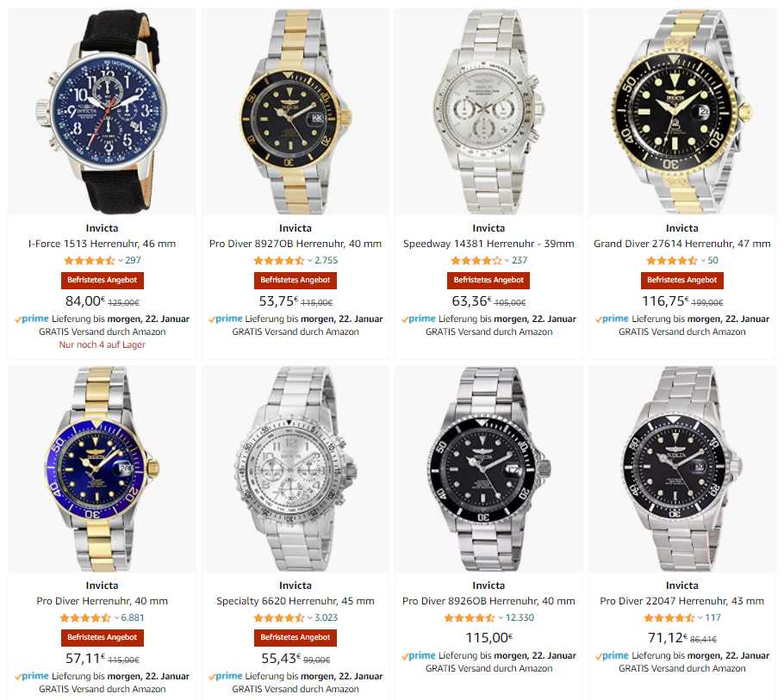The height and width of the screenshot is (700, 784).
Task: Open the silver Speedway 14381 watch image
Action: pyautogui.click(x=488, y=112)
